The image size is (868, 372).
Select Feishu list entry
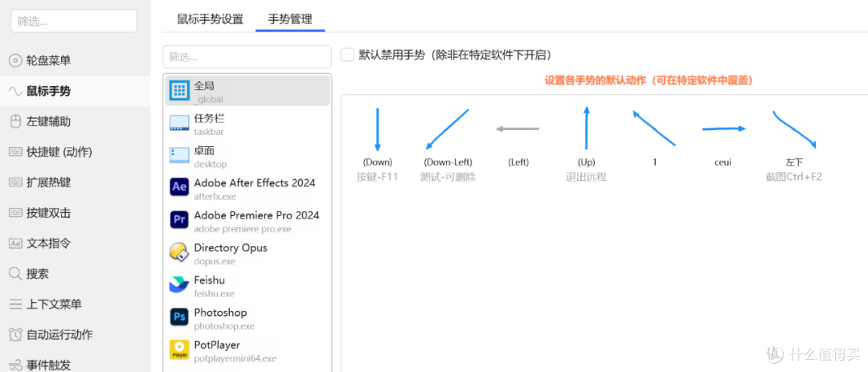pyautogui.click(x=248, y=285)
